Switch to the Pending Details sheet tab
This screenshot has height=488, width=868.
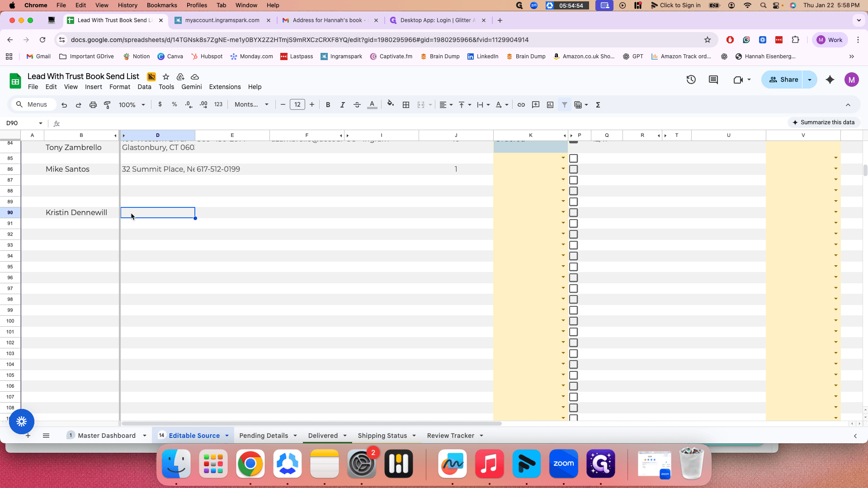[x=264, y=436]
